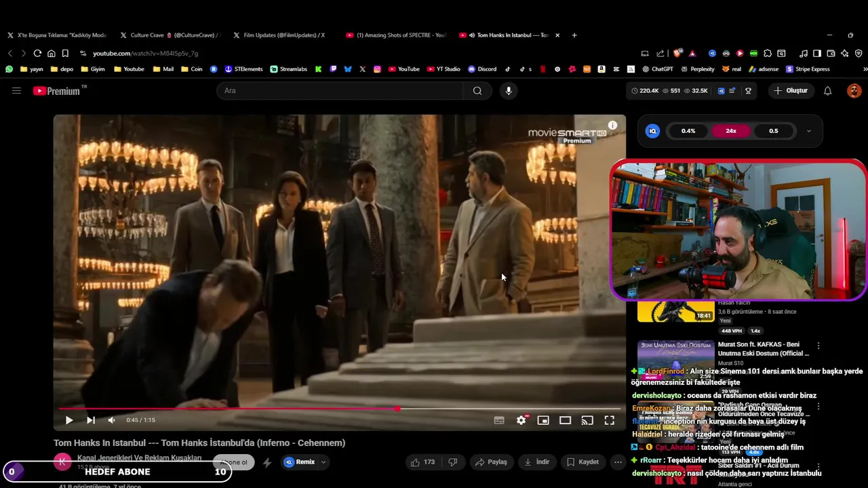Open options for Murat Son KAFKAS video
The width and height of the screenshot is (868, 488).
tap(818, 346)
